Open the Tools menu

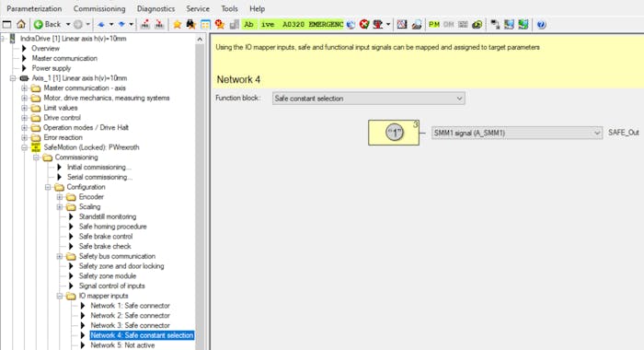point(229,8)
